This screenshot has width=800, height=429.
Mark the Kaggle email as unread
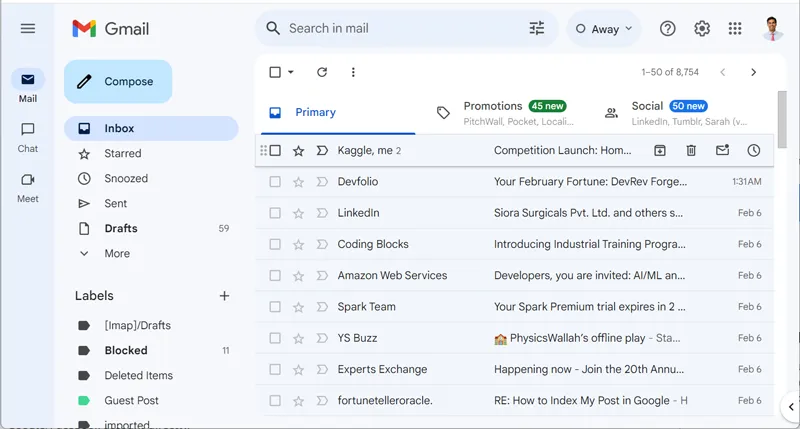(722, 150)
